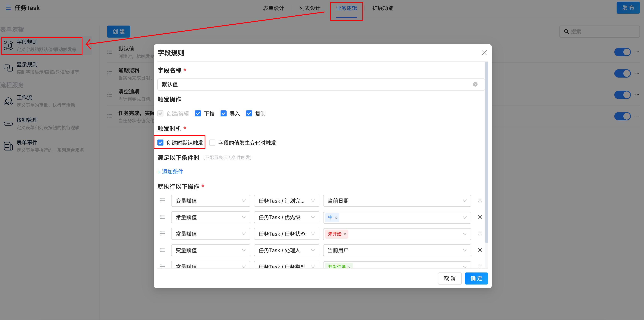Click the 工作流 sidebar icon
The image size is (644, 320).
[8, 101]
